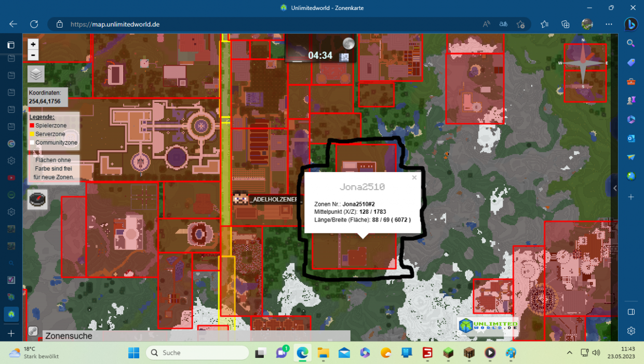Open the Edge profile avatar
The image size is (644, 364).
[587, 24]
